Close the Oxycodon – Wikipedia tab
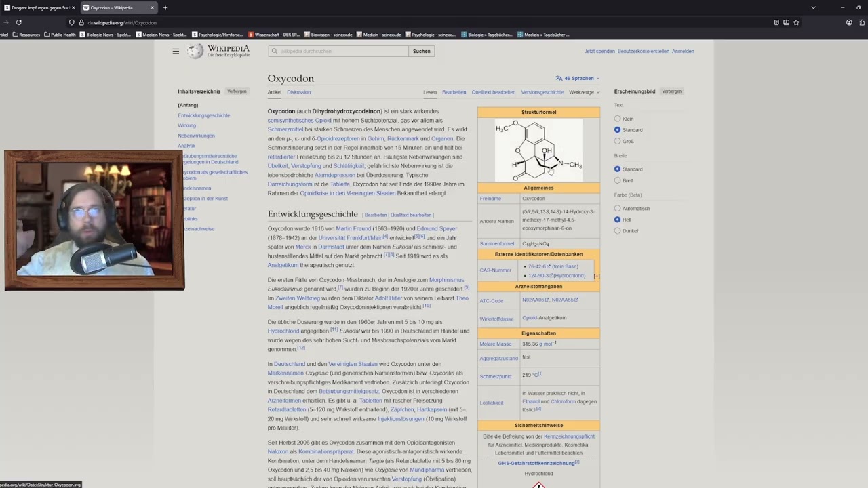This screenshot has width=868, height=488. coord(152,7)
